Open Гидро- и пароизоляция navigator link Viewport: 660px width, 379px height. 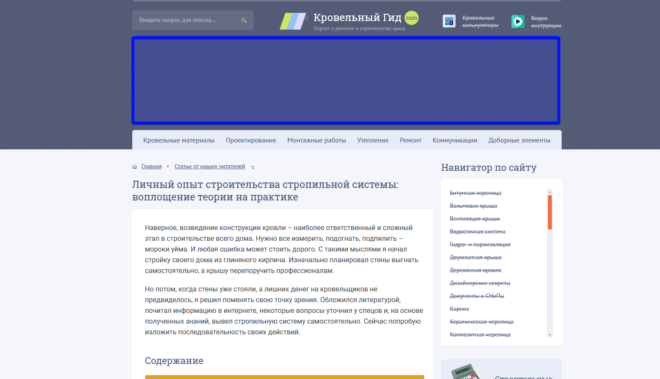pos(480,244)
